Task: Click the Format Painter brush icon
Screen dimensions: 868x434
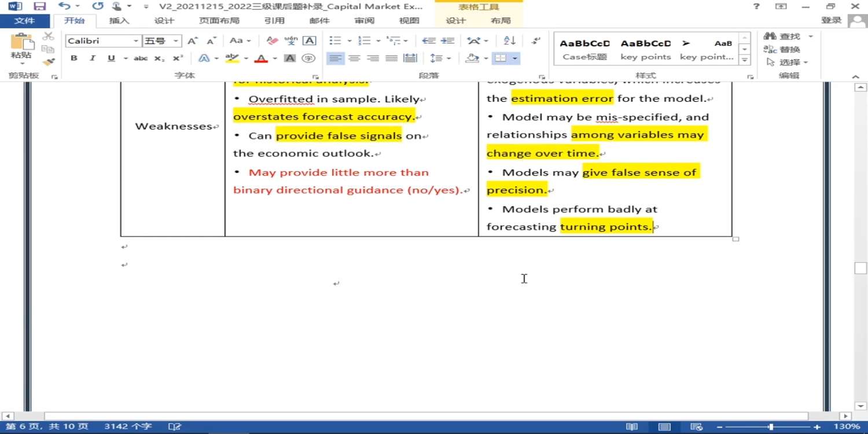Action: 49,61
